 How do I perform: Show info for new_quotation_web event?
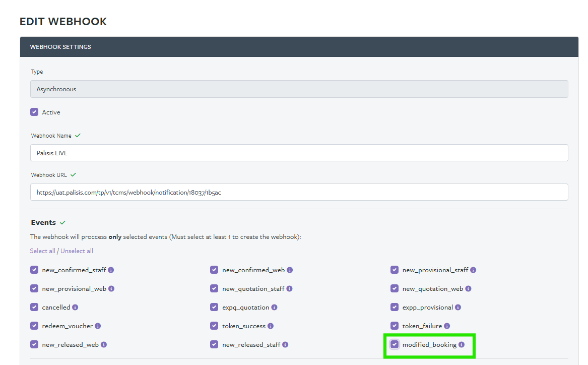pos(469,289)
